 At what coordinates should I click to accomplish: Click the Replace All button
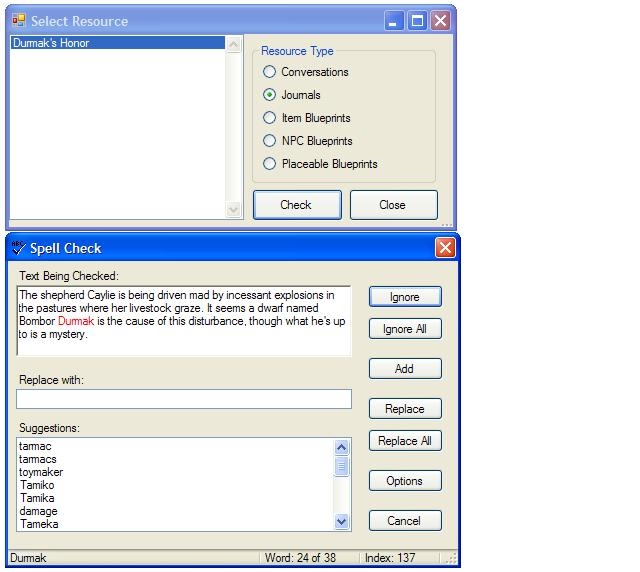click(x=404, y=441)
